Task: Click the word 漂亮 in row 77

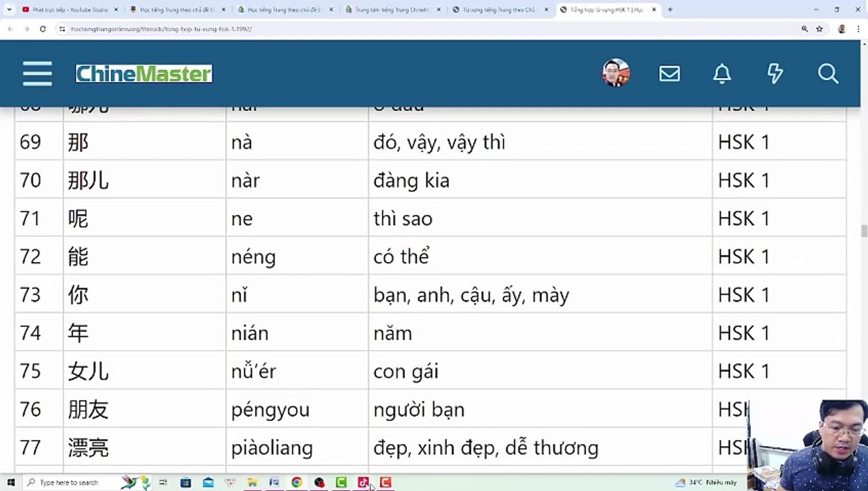Action: click(x=89, y=447)
